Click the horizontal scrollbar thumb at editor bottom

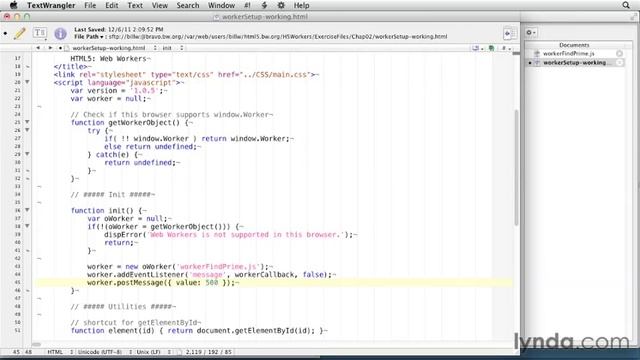(36, 344)
